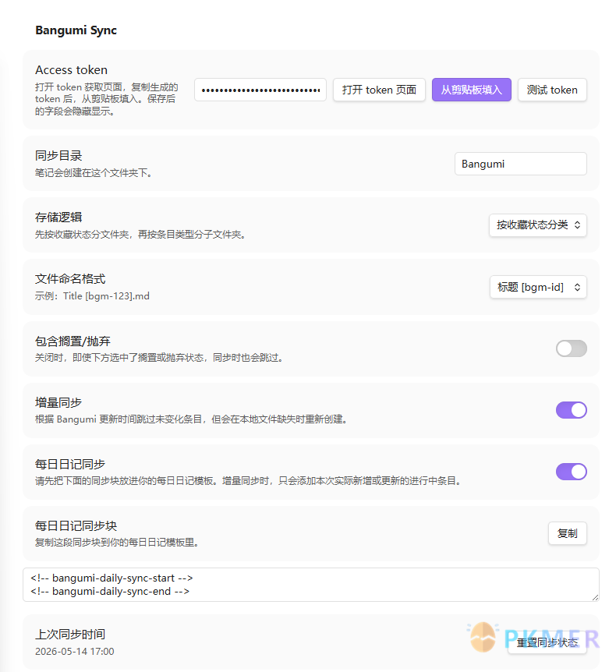Click the 存储逻辑 setting title
The image size is (616, 672).
click(58, 218)
